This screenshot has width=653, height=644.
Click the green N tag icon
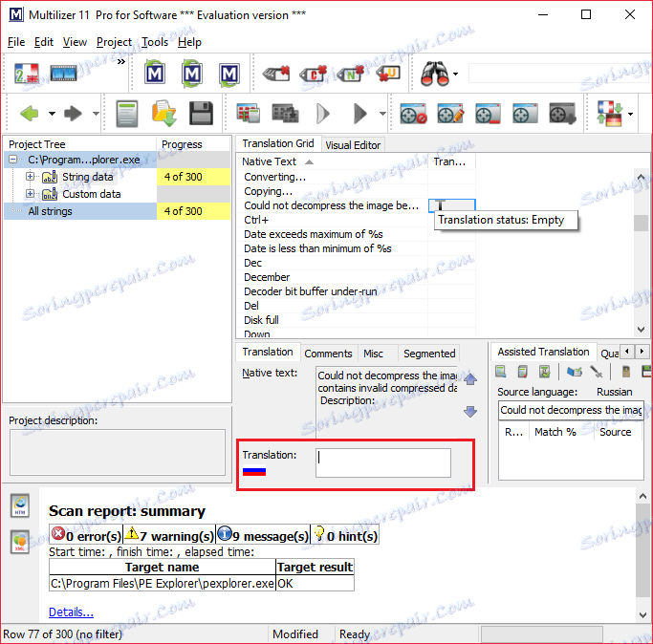[x=350, y=74]
